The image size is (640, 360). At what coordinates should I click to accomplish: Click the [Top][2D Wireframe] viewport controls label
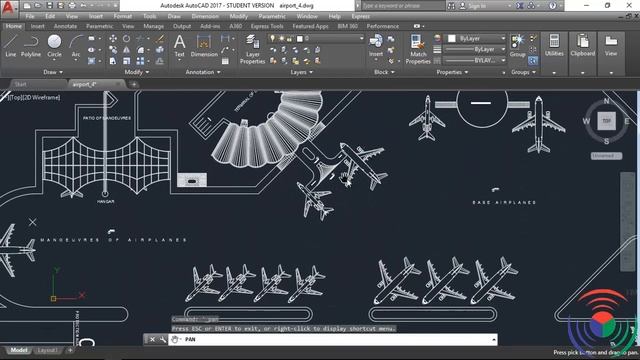tap(33, 98)
